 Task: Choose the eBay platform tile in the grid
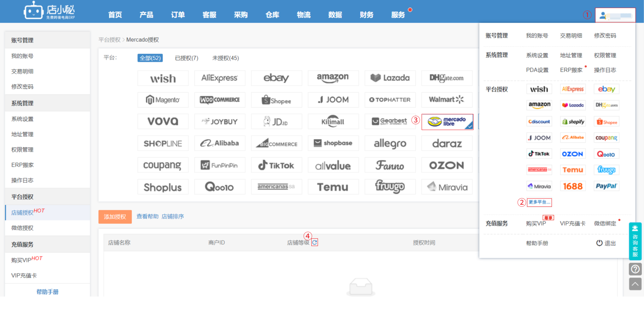[277, 78]
